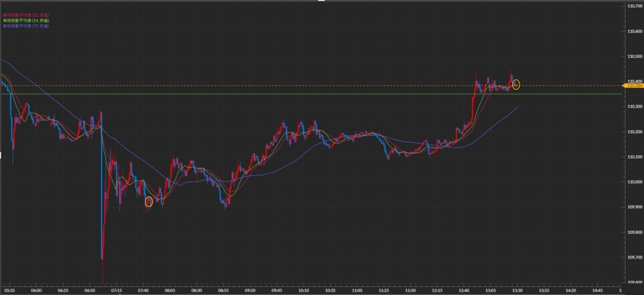Click the 06:25 time axis label
This screenshot has height=295, width=644.
tap(63, 290)
